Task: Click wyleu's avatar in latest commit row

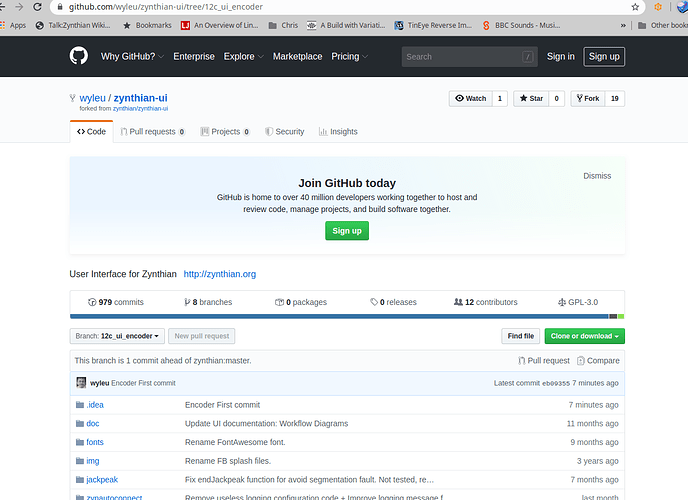Action: pos(81,383)
